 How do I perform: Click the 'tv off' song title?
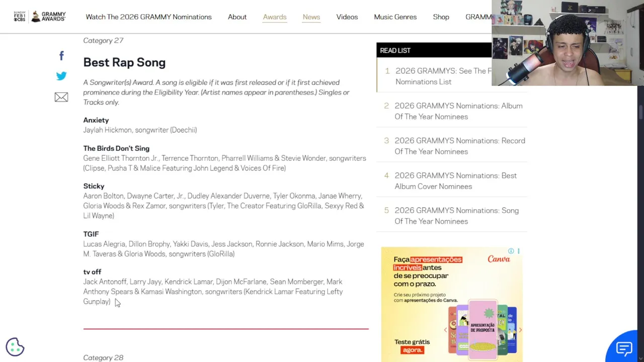coord(92,272)
